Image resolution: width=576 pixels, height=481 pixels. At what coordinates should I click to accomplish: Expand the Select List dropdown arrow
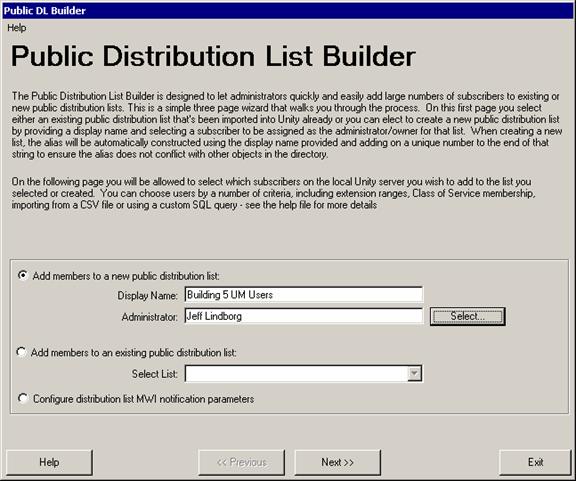[414, 374]
